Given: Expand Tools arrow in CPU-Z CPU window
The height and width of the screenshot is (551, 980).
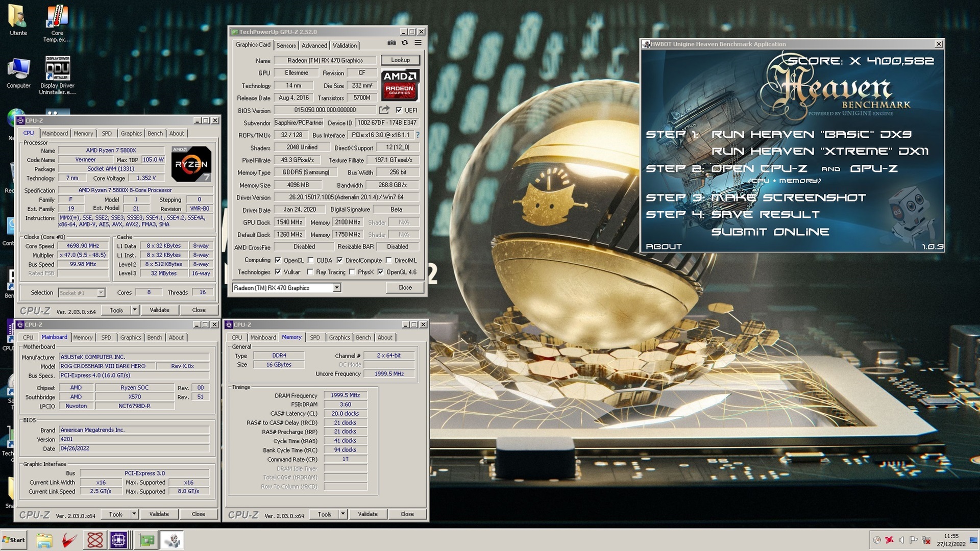Looking at the screenshot, I should [x=135, y=310].
